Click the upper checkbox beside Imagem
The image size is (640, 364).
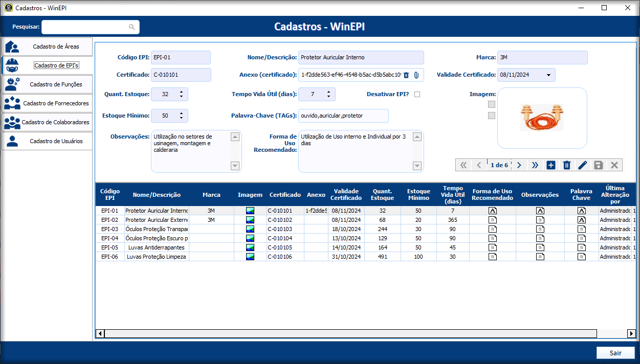tap(492, 104)
